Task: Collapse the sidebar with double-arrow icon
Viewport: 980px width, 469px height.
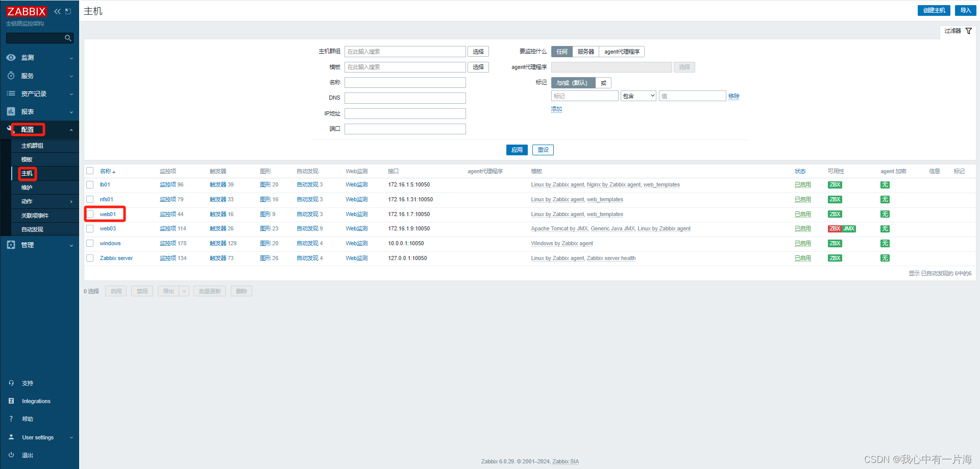Action: [x=57, y=11]
